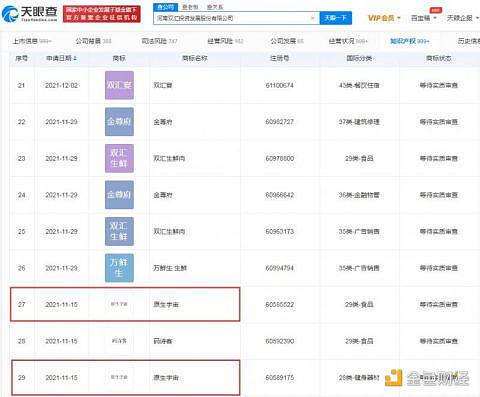Click the 金尊府 trademark icon in row 22
480x397 pixels.
[x=119, y=122]
